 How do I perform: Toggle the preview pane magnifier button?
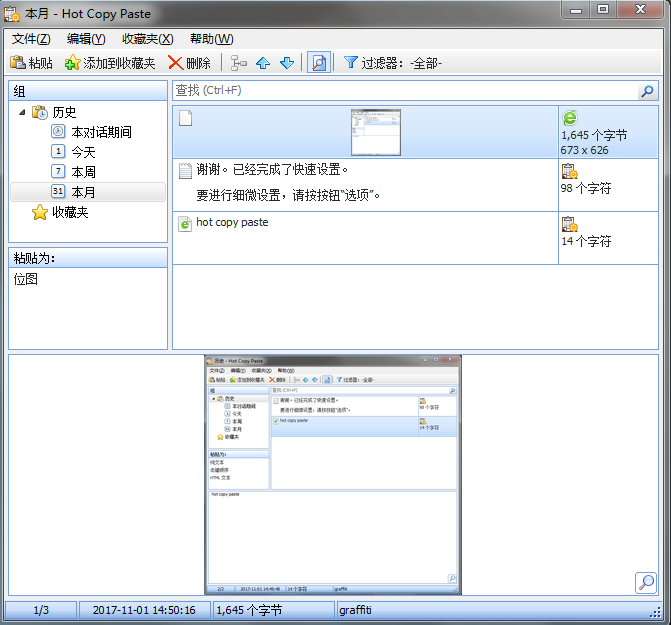click(x=319, y=63)
